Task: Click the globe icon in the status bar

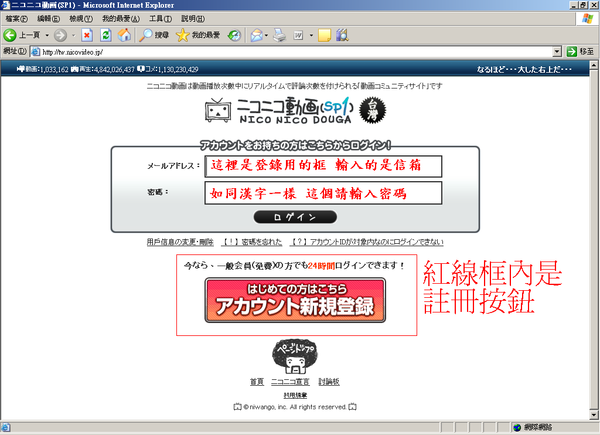Action: coord(517,427)
